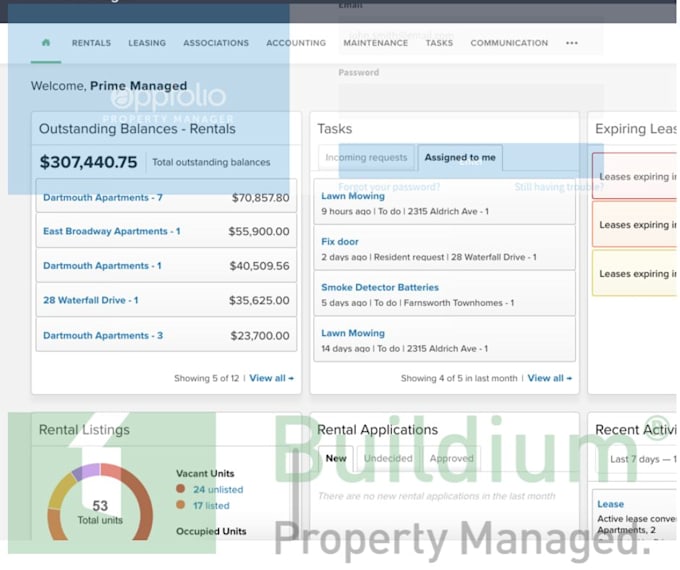Image resolution: width=680 pixels, height=570 pixels.
Task: View all outstanding balances
Action: click(x=271, y=378)
